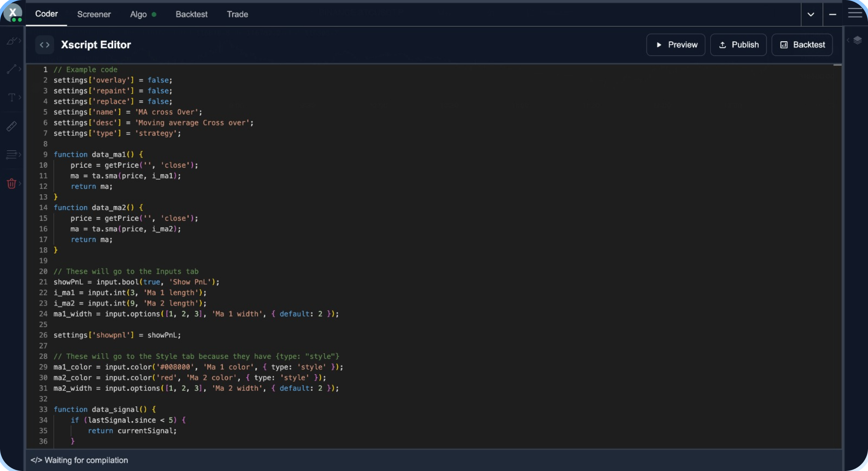Click ta.sma(price, i_ma1) line

coord(126,176)
